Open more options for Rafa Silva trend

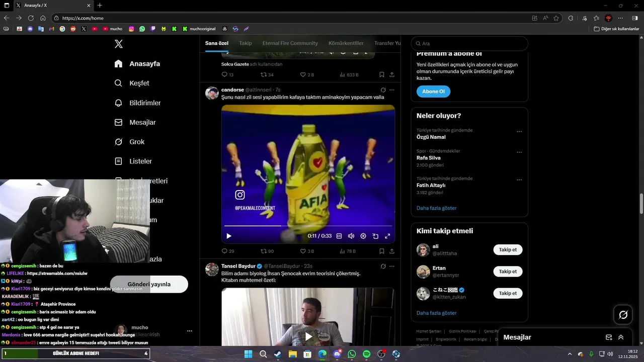(519, 152)
